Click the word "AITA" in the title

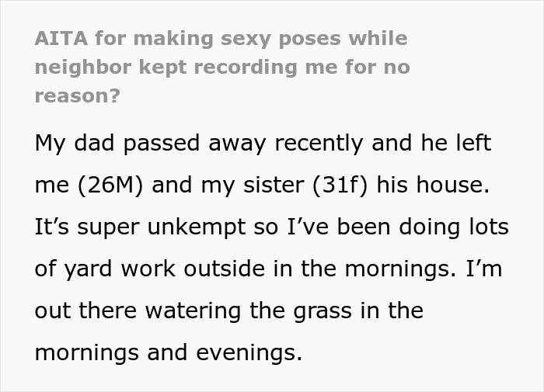[x=61, y=38]
